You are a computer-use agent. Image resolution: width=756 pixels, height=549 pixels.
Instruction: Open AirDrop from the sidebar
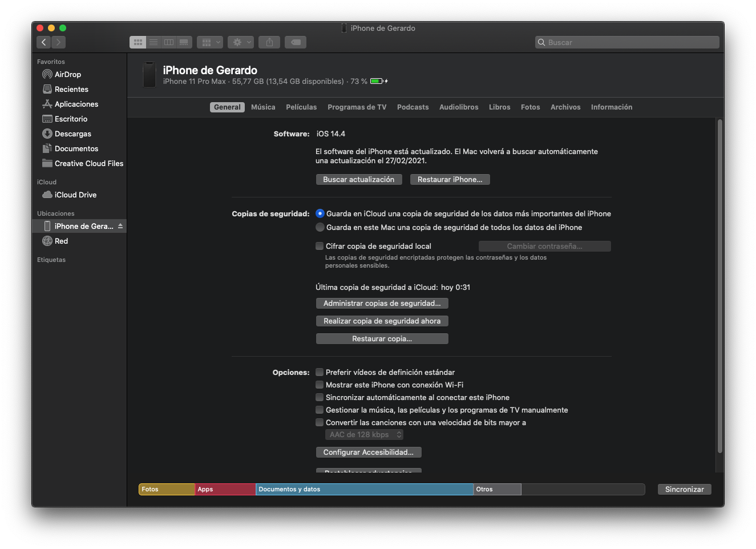point(66,74)
